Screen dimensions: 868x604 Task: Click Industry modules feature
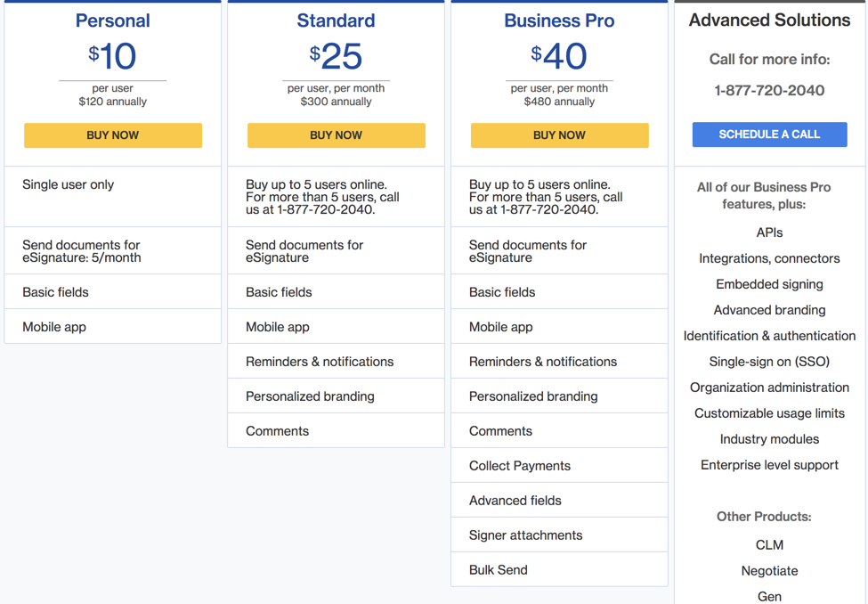point(769,439)
